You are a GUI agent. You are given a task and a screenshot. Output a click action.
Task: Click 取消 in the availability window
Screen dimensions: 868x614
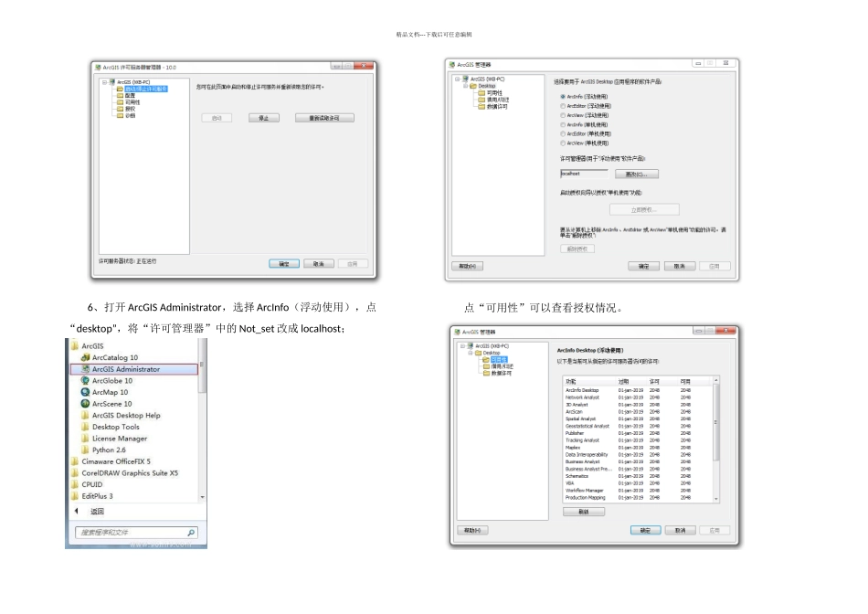tap(681, 531)
